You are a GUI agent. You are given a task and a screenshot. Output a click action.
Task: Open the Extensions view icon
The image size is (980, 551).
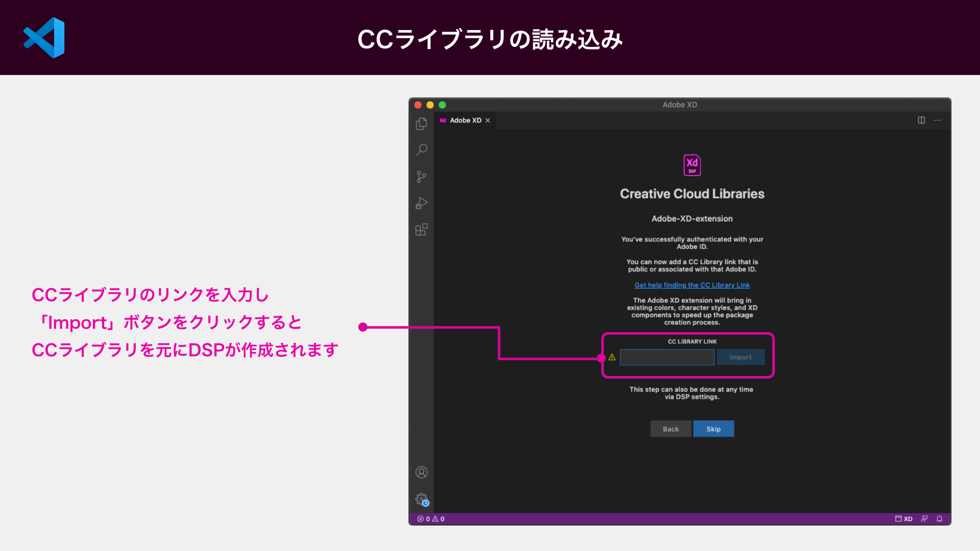(422, 230)
